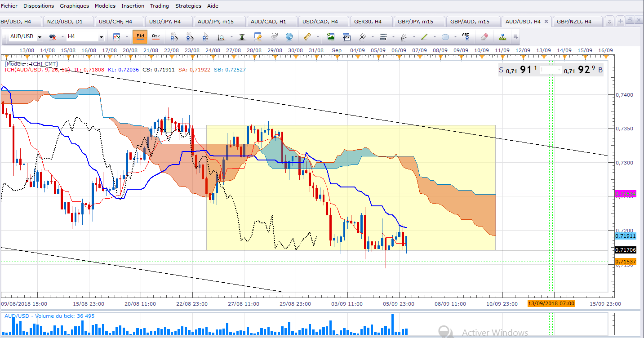644x338 pixels.
Task: Click the orange 13/09/2018 07:00 date marker
Action: point(551,303)
